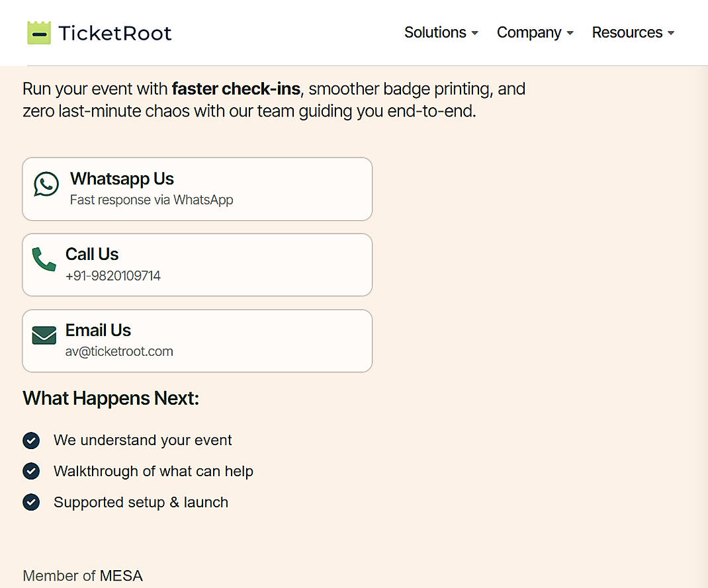The image size is (708, 588).
Task: Click 'Supported setup & launch' text
Action: pos(141,502)
